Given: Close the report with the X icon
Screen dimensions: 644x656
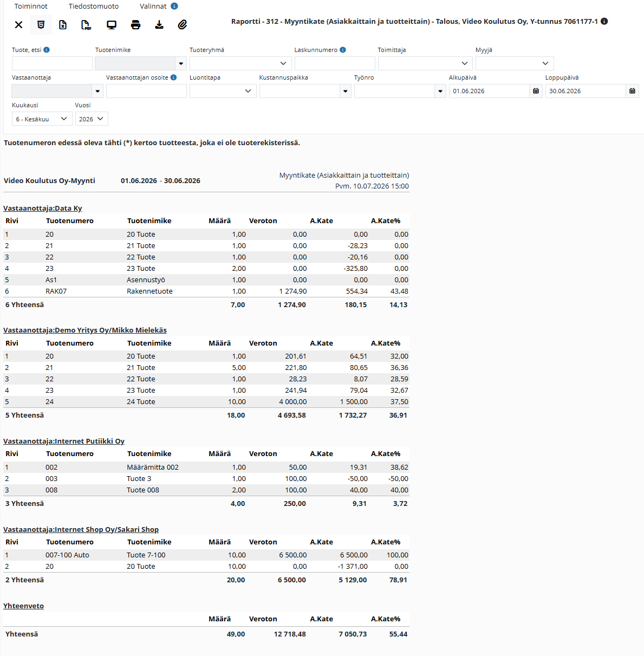Looking at the screenshot, I should pyautogui.click(x=18, y=25).
